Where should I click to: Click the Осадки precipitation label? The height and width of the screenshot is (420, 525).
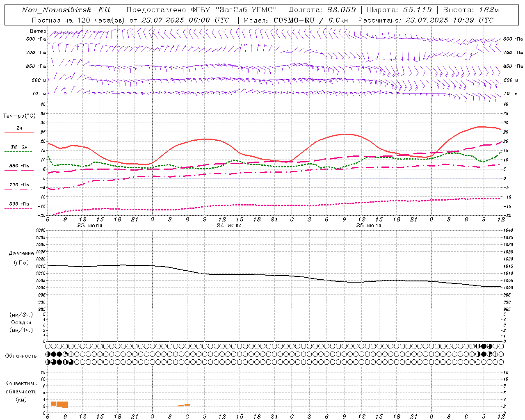click(x=21, y=322)
